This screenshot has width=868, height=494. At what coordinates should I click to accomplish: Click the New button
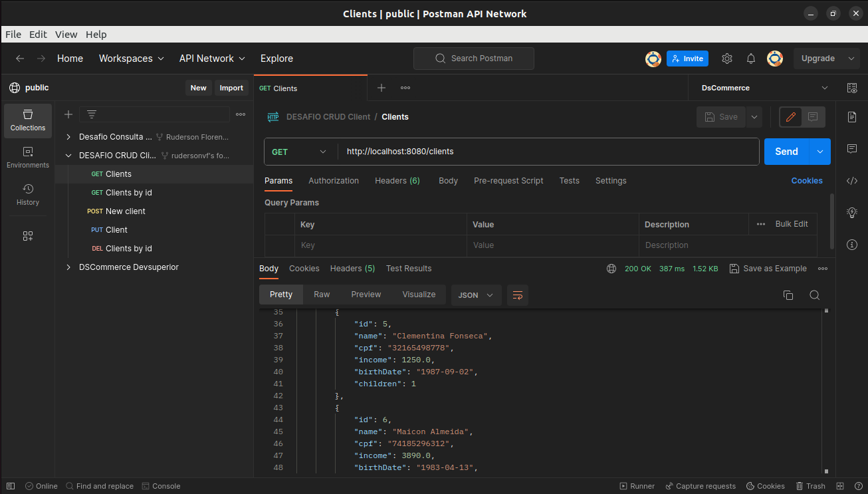(x=198, y=88)
